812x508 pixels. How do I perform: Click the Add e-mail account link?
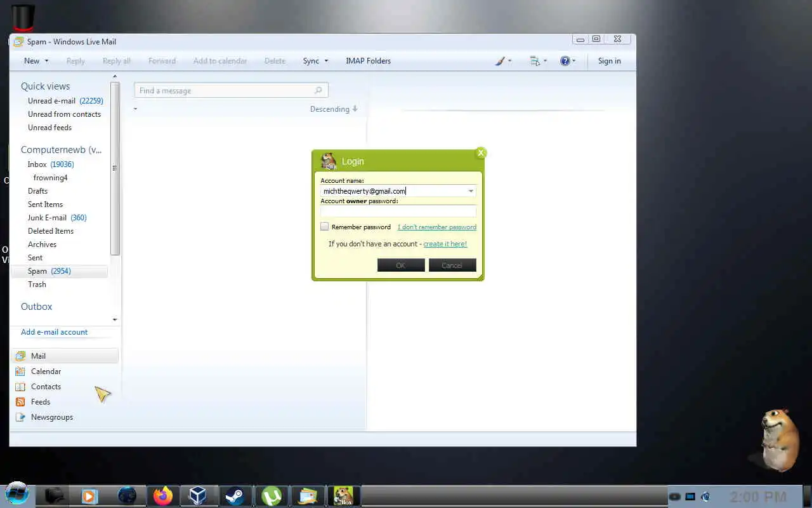tap(54, 332)
